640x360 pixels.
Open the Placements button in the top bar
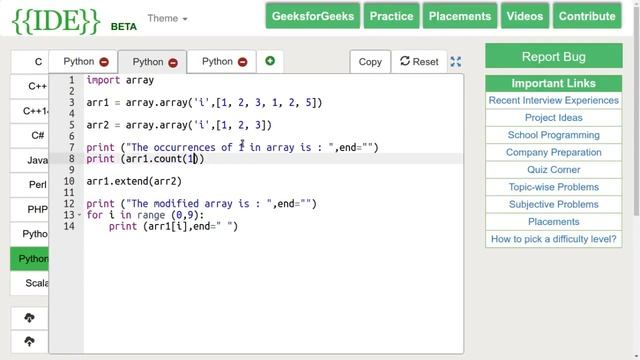click(460, 16)
